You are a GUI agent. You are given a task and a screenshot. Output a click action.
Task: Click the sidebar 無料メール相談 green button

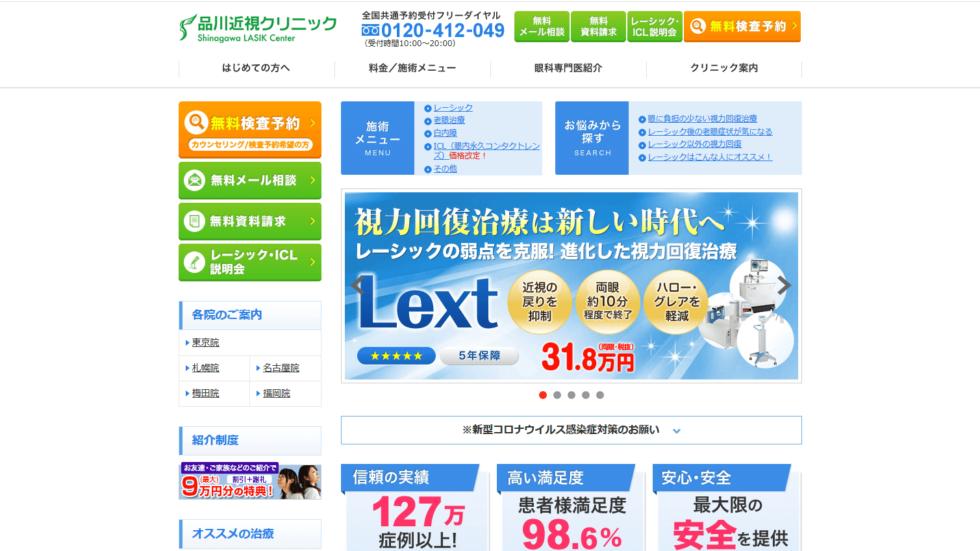[250, 181]
